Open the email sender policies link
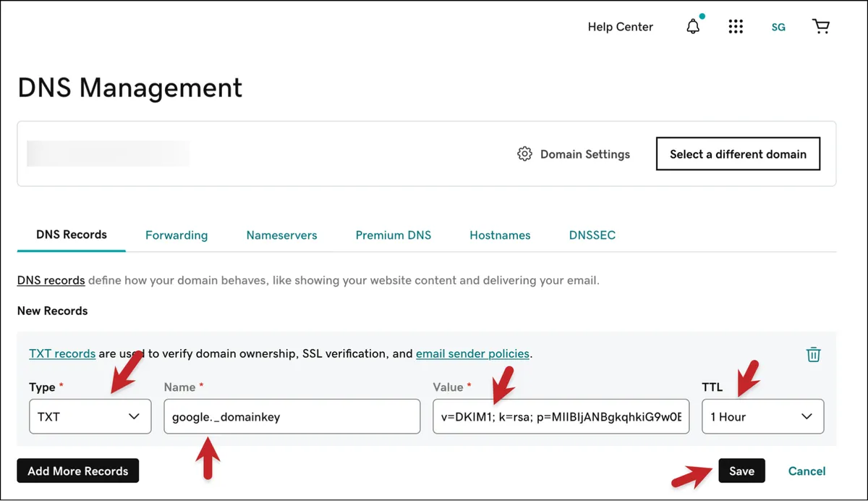 point(473,354)
